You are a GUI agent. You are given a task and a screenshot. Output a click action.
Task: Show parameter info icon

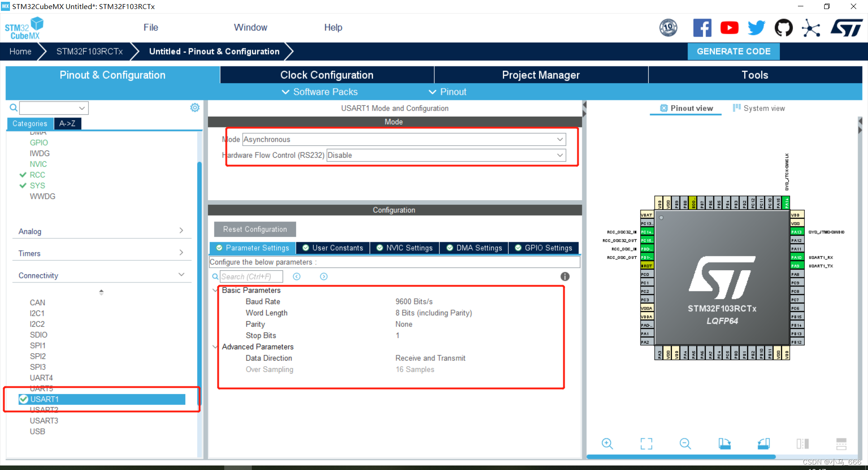click(x=565, y=277)
